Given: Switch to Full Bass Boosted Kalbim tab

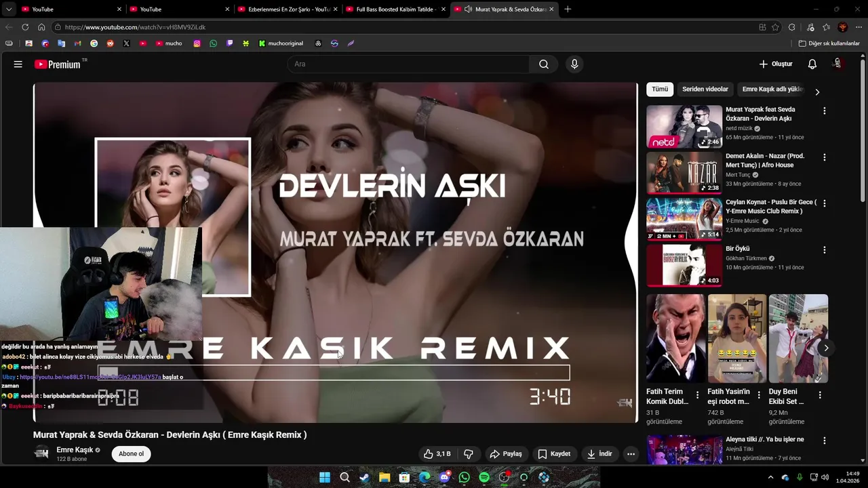Looking at the screenshot, I should tap(395, 9).
